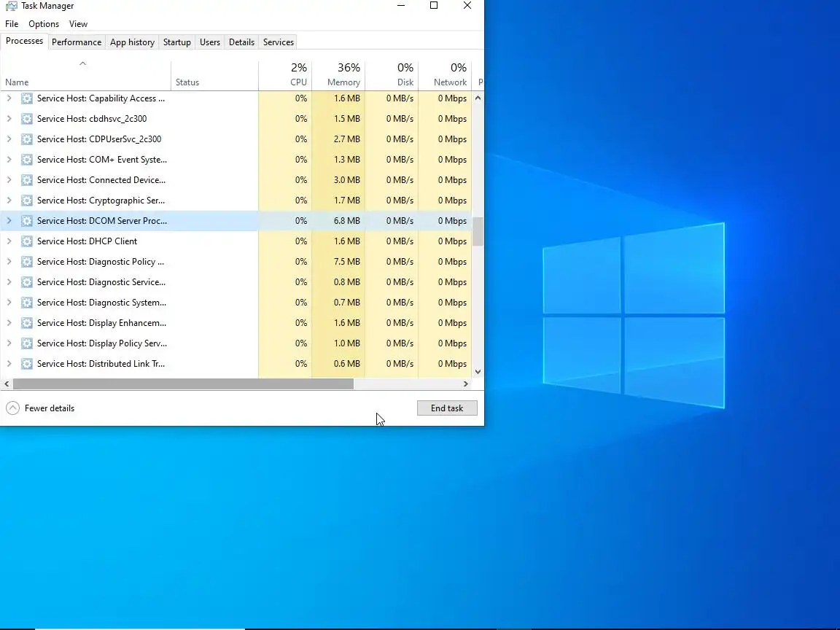The width and height of the screenshot is (840, 630).
Task: Expand Service Host: DHCP Client group
Action: tap(9, 241)
